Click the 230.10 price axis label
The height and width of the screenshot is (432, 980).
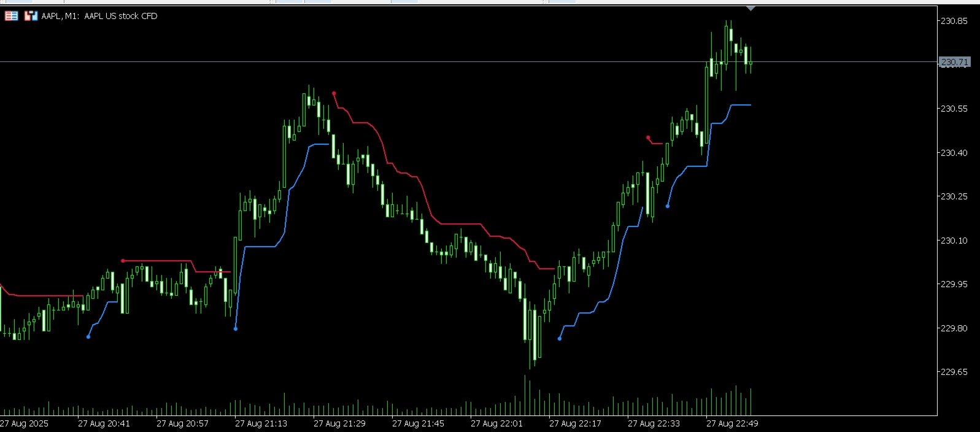tap(954, 241)
